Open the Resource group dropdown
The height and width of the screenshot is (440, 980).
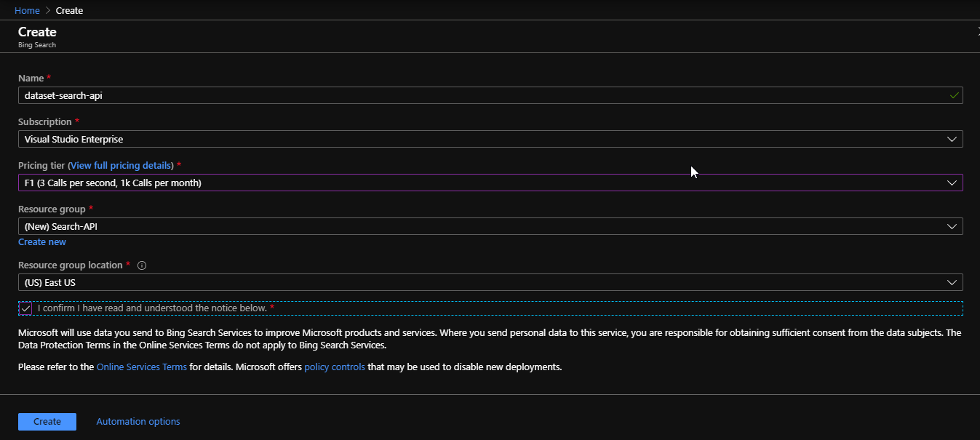(490, 226)
